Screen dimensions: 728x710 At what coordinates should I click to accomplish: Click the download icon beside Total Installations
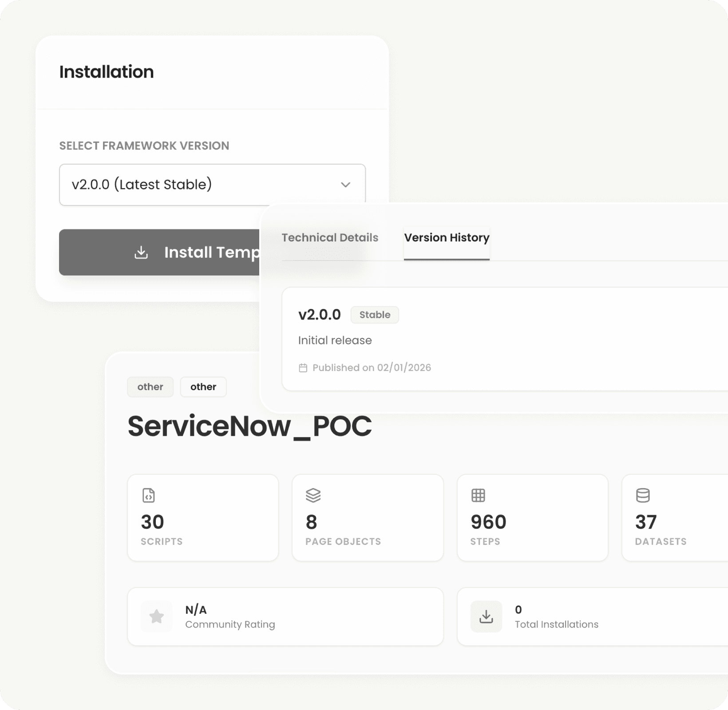pyautogui.click(x=486, y=616)
